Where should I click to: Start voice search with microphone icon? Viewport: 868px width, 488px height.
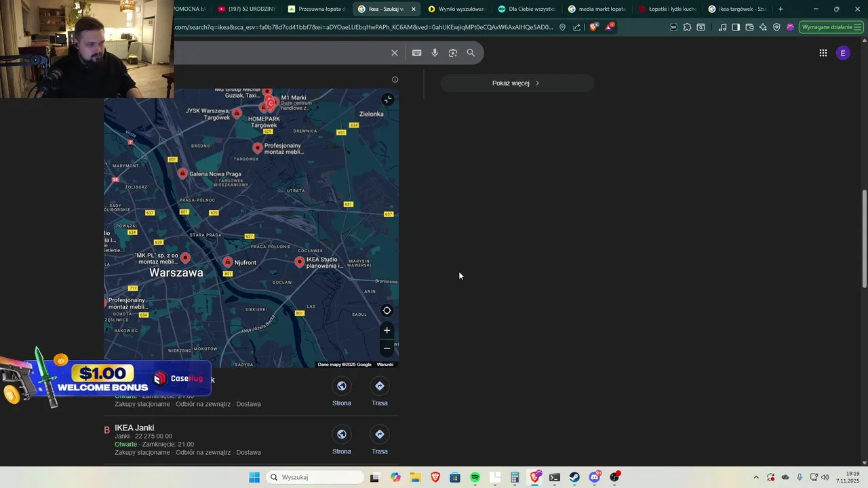[x=435, y=53]
